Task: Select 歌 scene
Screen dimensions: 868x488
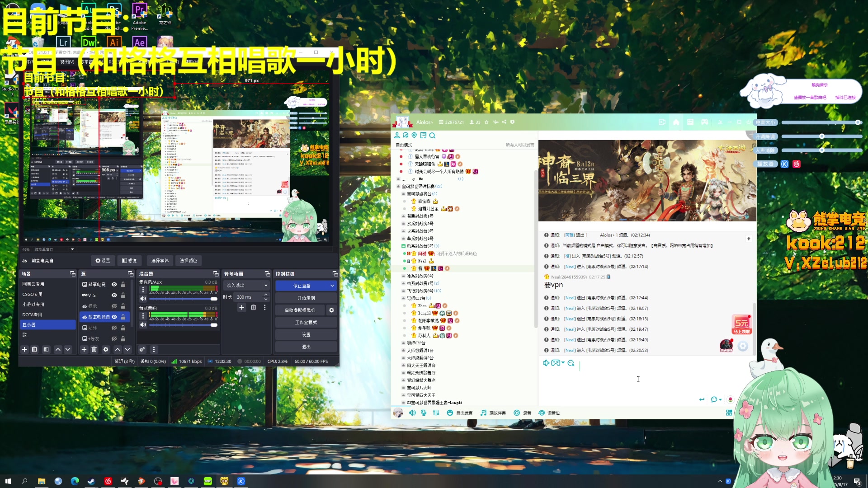Action: 48,335
